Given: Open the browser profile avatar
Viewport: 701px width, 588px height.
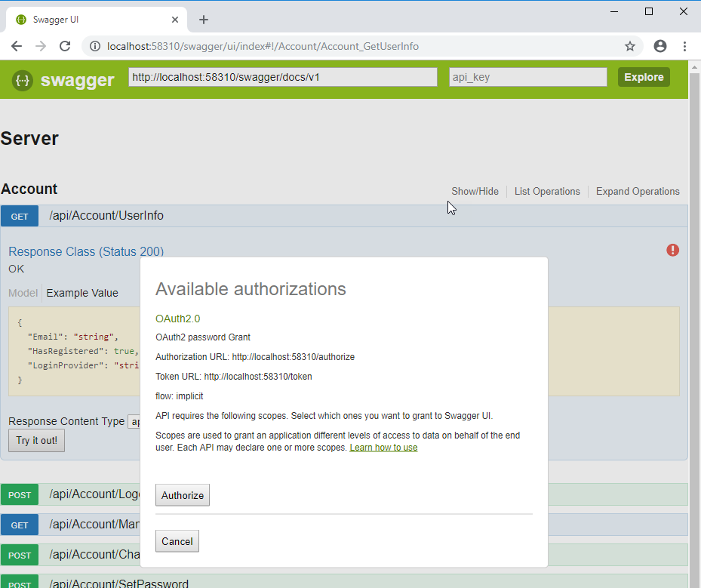Looking at the screenshot, I should (x=659, y=46).
